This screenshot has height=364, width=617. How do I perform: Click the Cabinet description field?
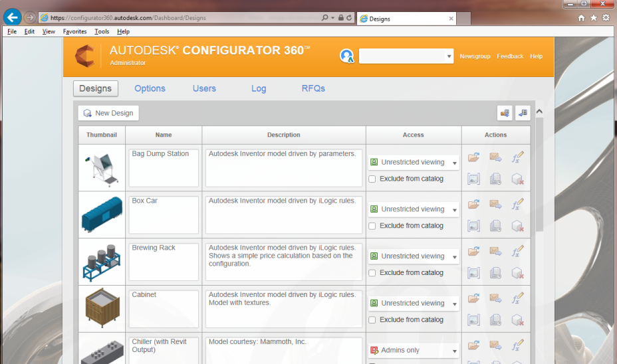(284, 309)
